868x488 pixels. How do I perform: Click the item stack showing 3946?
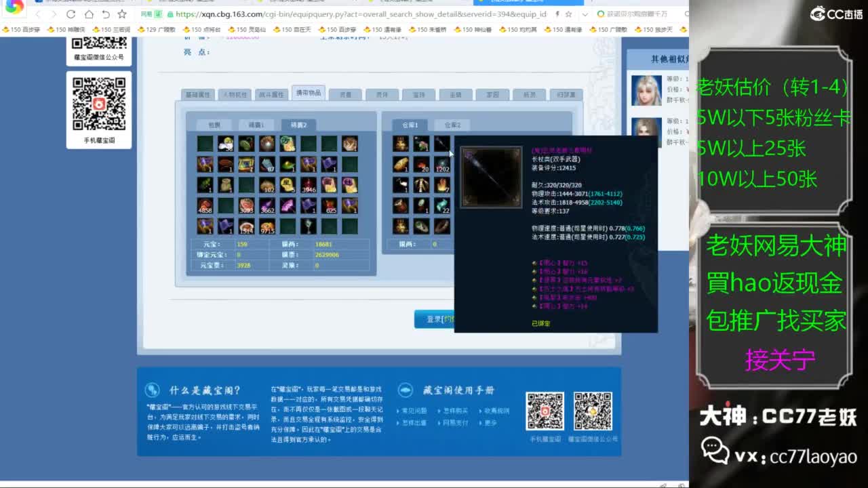[x=309, y=185]
